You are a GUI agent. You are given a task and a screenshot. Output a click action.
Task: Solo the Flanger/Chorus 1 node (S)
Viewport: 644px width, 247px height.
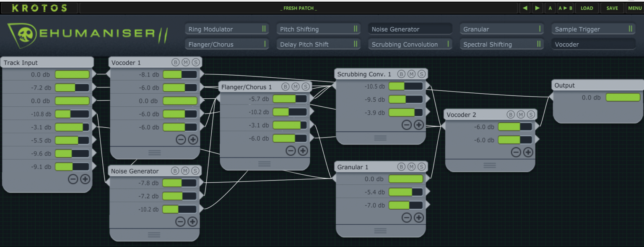[306, 87]
